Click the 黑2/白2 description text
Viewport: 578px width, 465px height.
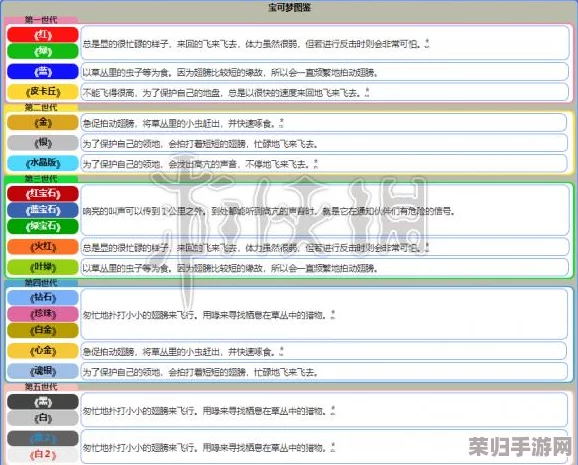point(205,448)
